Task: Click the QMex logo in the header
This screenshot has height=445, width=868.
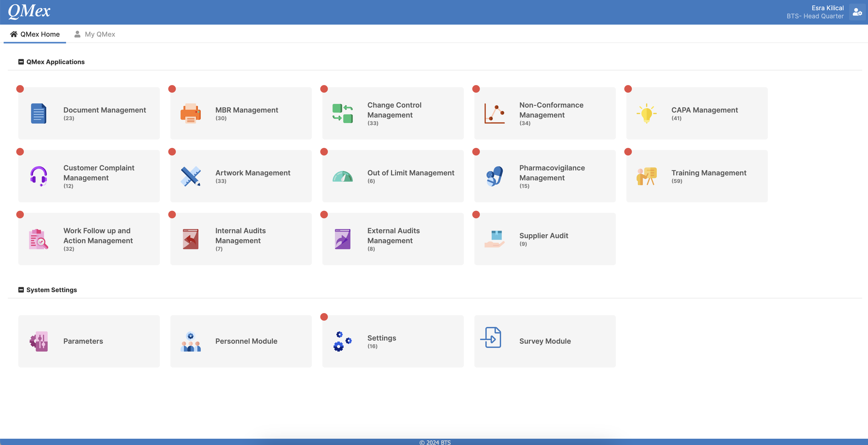Action: click(x=29, y=11)
